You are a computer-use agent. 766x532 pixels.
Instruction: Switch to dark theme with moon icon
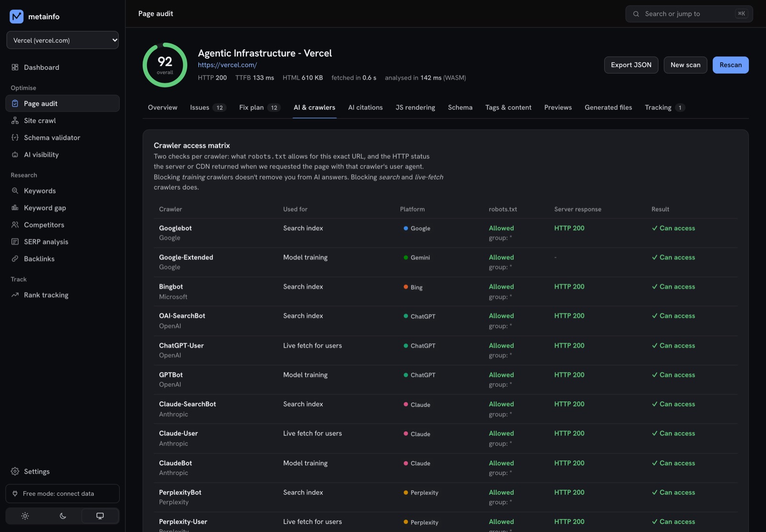[x=63, y=516]
